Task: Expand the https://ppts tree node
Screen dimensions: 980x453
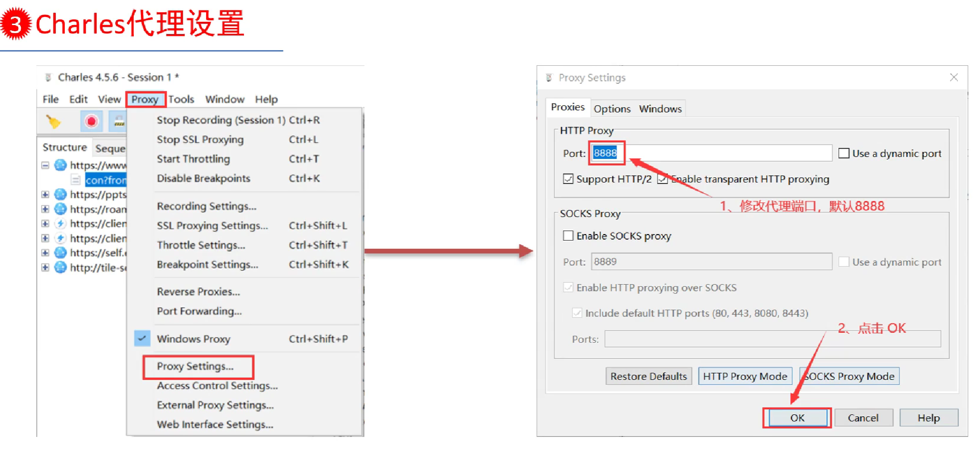Action: coord(45,194)
